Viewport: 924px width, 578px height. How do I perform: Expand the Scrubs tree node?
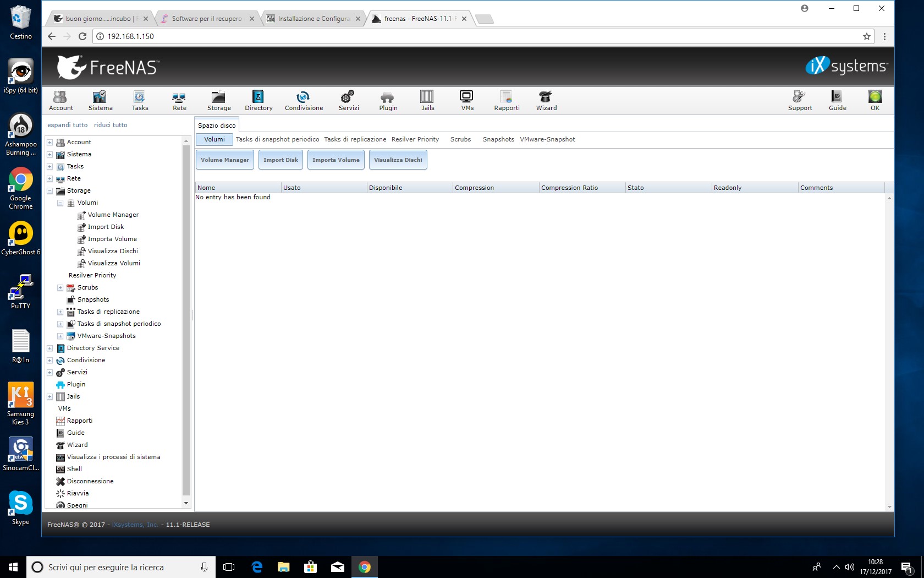pyautogui.click(x=61, y=287)
